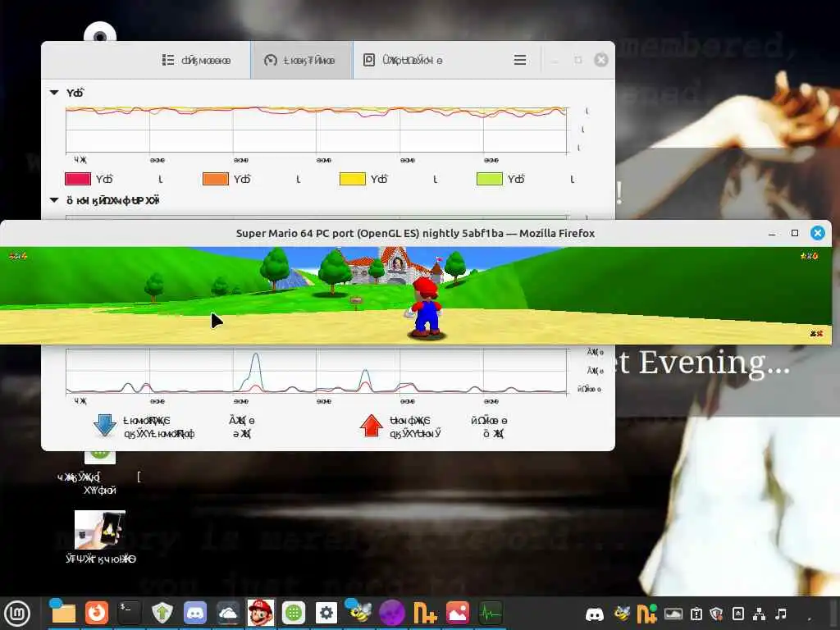Open the phone photo desktop thumbnail
This screenshot has width=840, height=630.
[x=100, y=530]
